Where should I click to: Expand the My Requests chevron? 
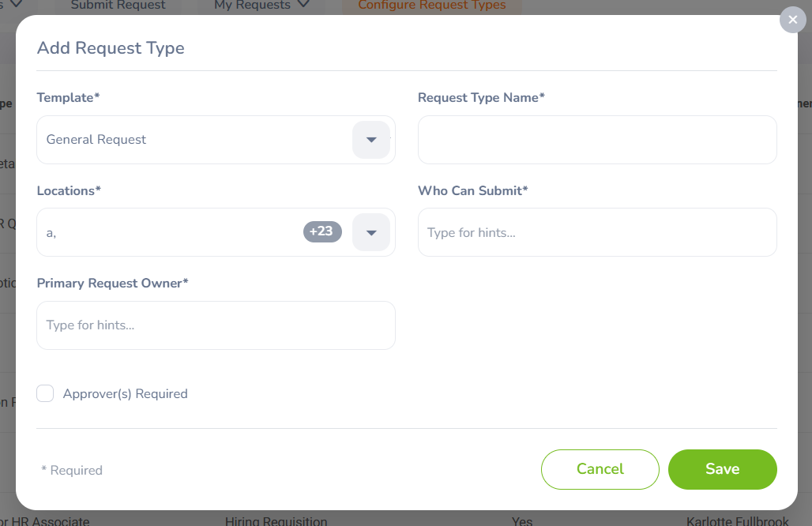(304, 6)
